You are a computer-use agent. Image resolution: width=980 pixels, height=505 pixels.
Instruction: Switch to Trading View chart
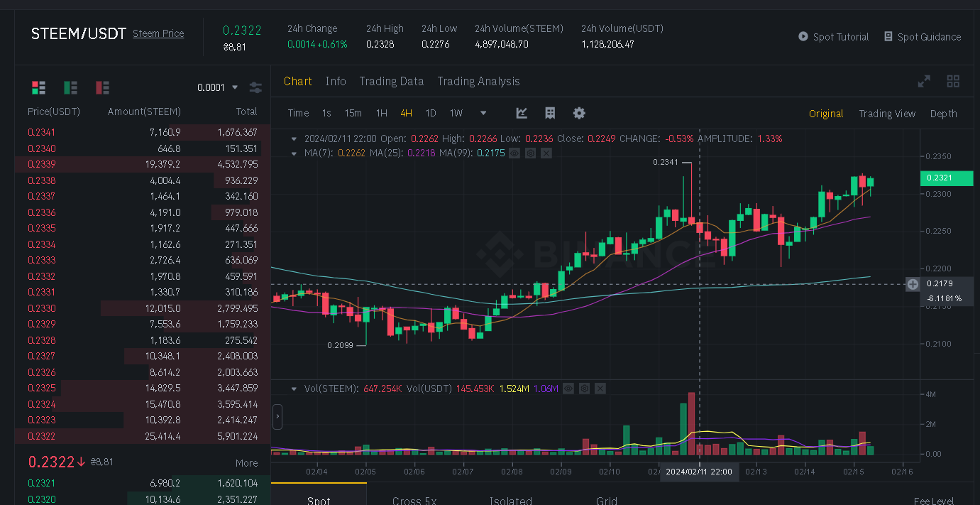point(887,114)
